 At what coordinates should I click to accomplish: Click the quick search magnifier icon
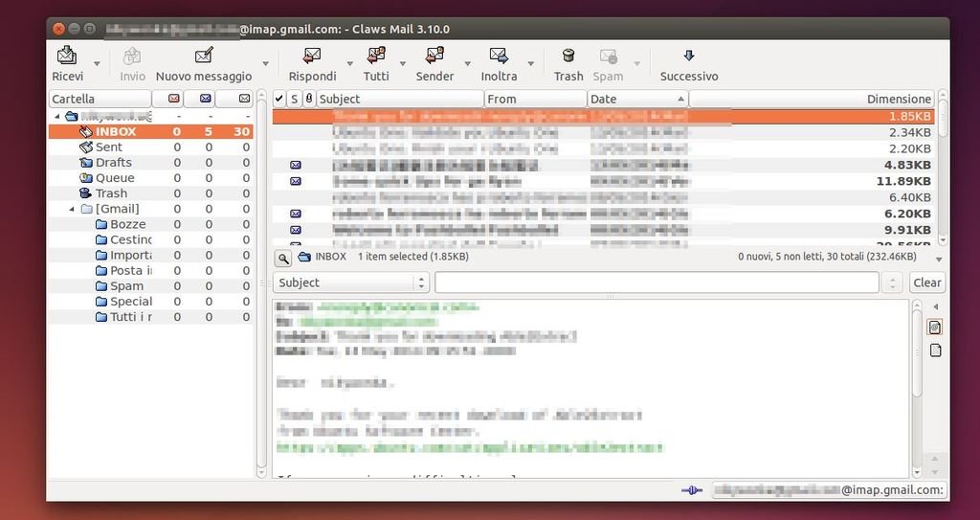pos(283,258)
